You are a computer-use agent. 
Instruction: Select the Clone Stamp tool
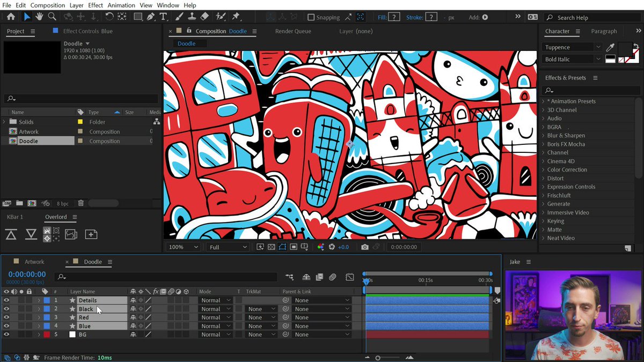point(191,17)
